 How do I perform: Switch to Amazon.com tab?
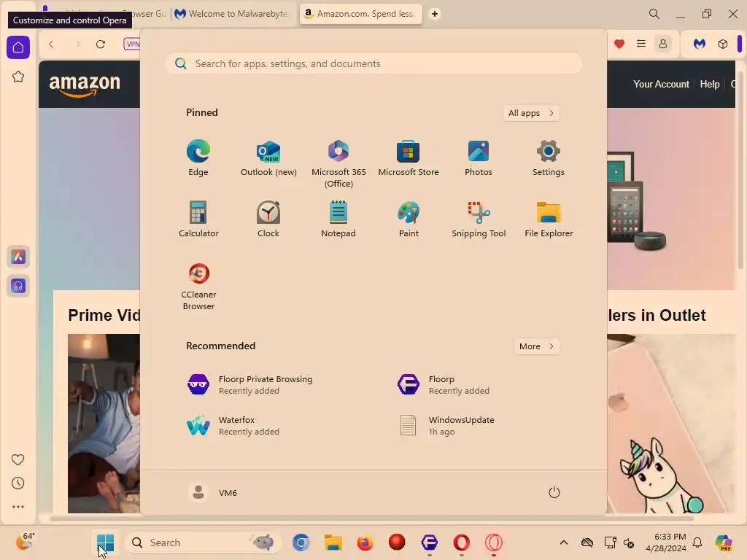(360, 14)
